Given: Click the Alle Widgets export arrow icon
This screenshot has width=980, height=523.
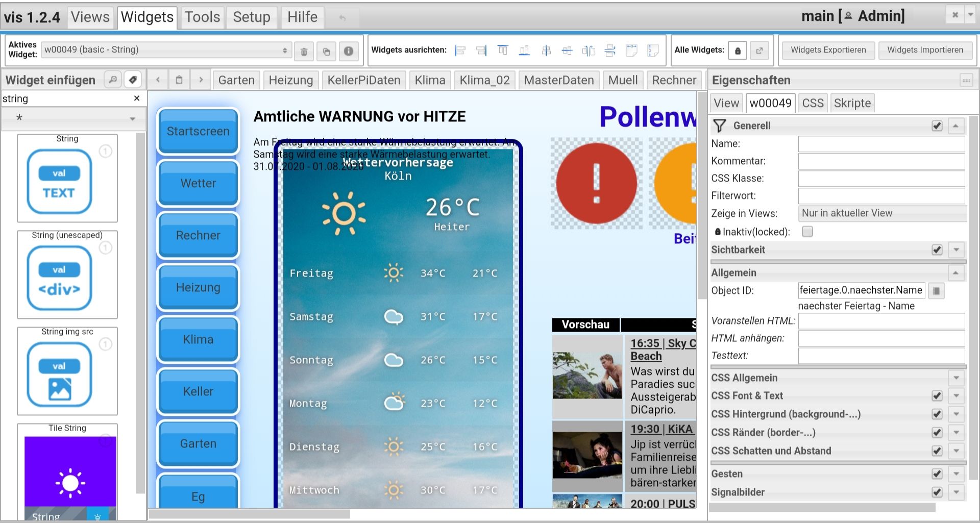Looking at the screenshot, I should click(759, 51).
